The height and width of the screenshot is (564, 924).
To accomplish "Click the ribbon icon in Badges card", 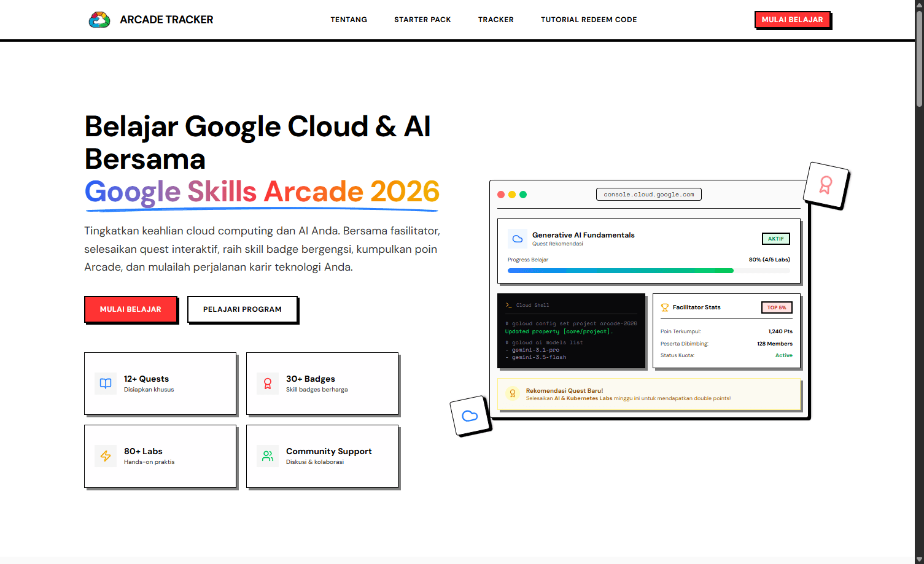I will coord(268,384).
